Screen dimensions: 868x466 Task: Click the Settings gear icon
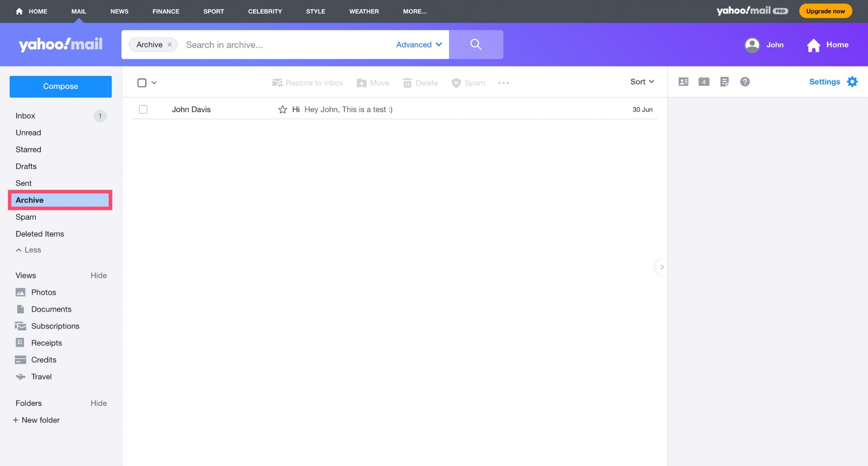[852, 82]
